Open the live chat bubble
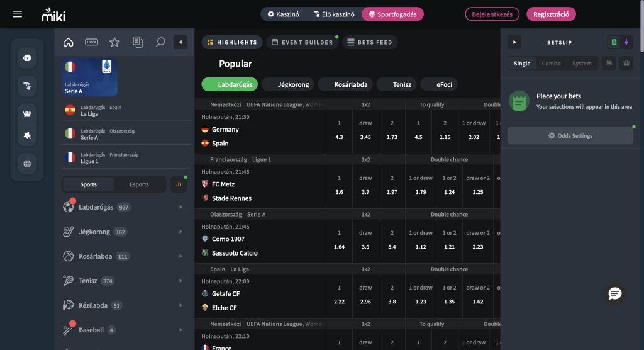 (x=615, y=293)
